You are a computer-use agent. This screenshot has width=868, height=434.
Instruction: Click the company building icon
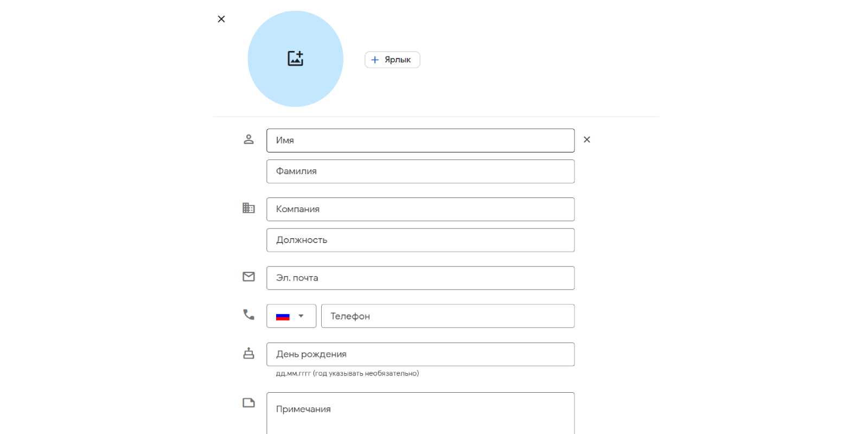pyautogui.click(x=248, y=208)
